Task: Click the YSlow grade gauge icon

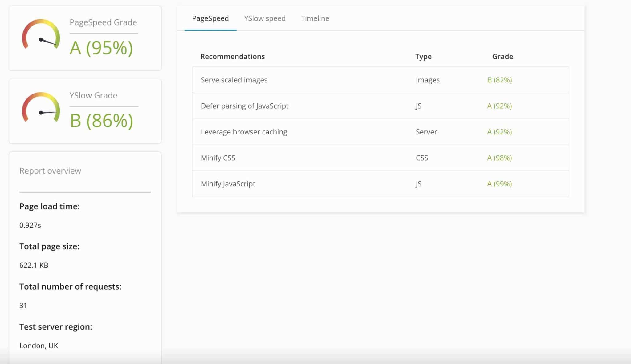Action: pyautogui.click(x=41, y=108)
